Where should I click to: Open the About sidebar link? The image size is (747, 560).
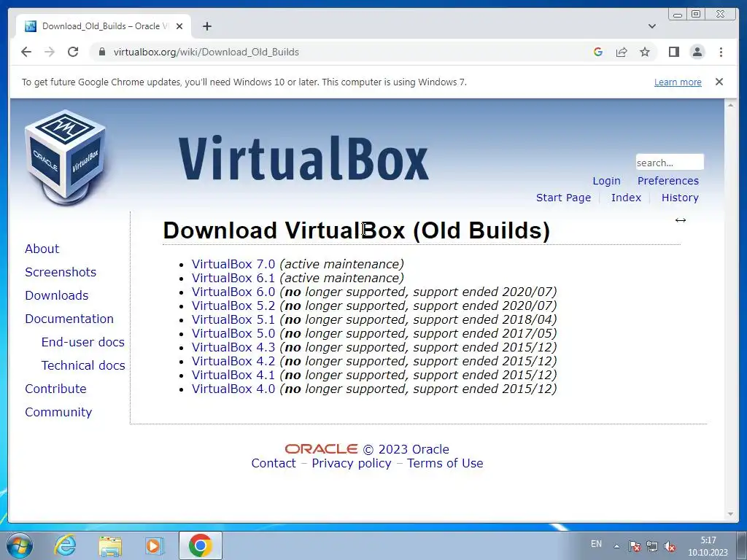click(42, 249)
